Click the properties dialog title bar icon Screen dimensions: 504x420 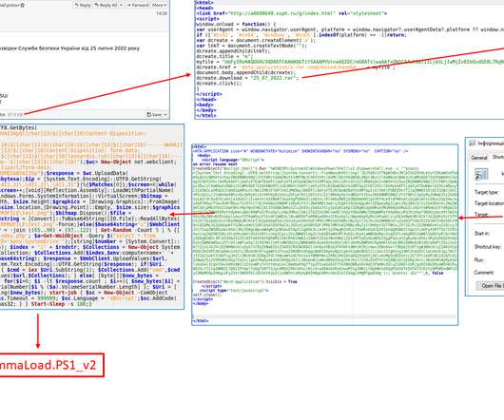(x=472, y=143)
